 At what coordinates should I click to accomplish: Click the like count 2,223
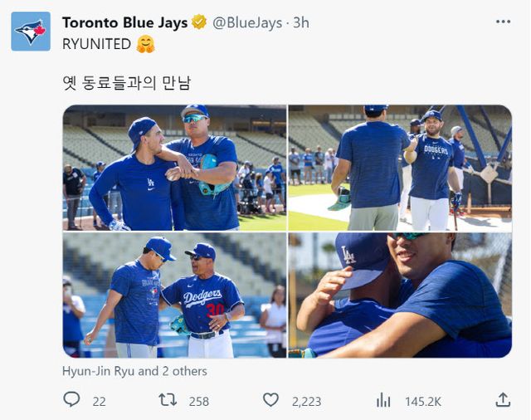(305, 401)
